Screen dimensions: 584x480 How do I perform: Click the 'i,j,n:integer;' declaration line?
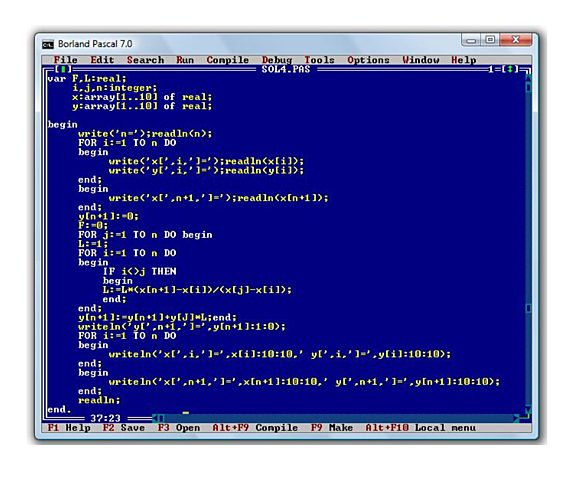[x=115, y=88]
